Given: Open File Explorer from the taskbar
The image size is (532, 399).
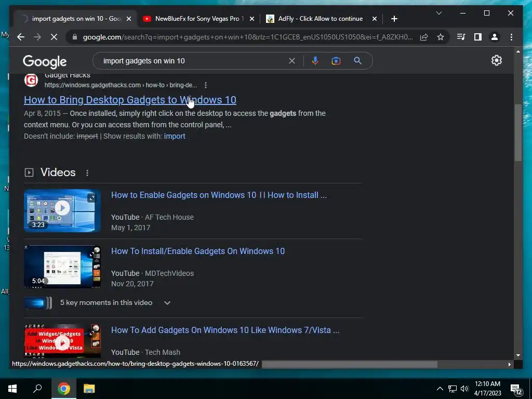Looking at the screenshot, I should (89, 389).
